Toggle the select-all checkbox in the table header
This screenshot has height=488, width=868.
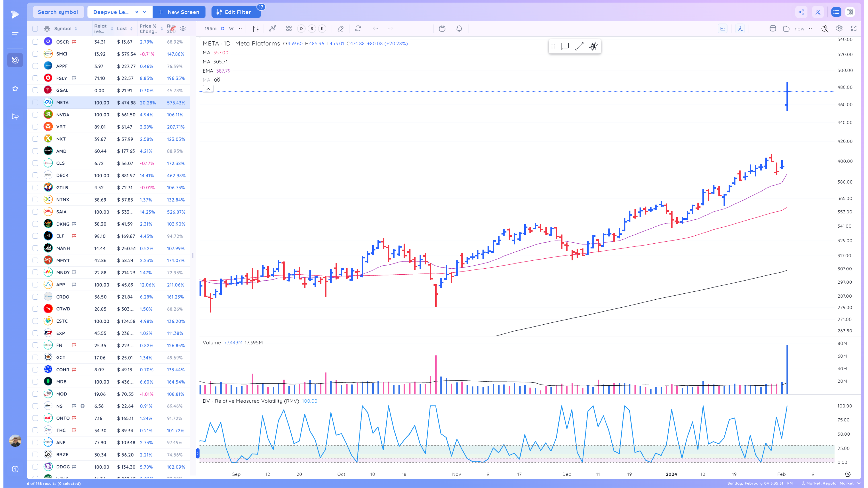(35, 29)
